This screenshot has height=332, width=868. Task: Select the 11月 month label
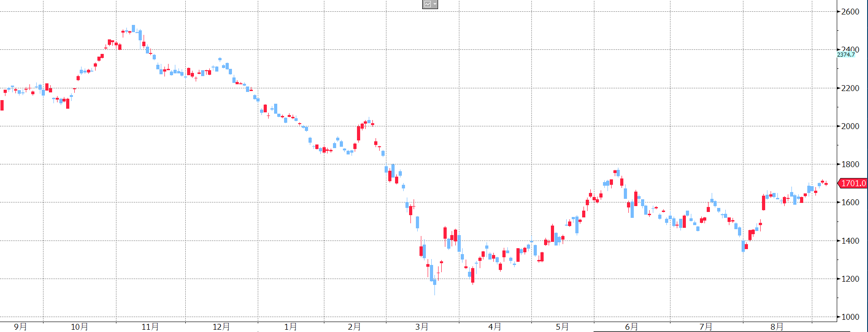click(150, 327)
